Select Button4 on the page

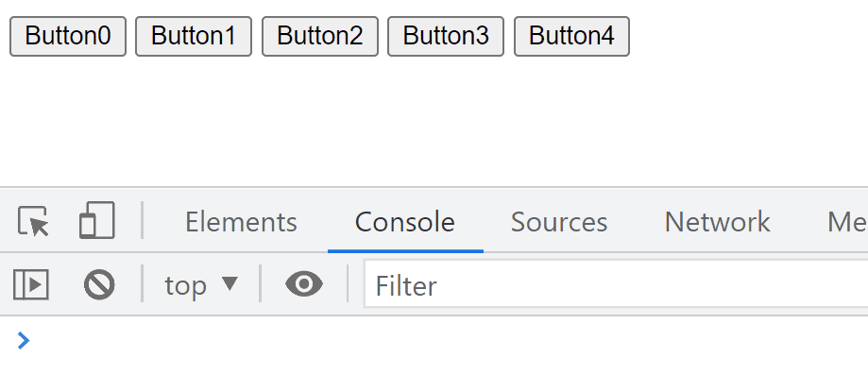pos(571,37)
